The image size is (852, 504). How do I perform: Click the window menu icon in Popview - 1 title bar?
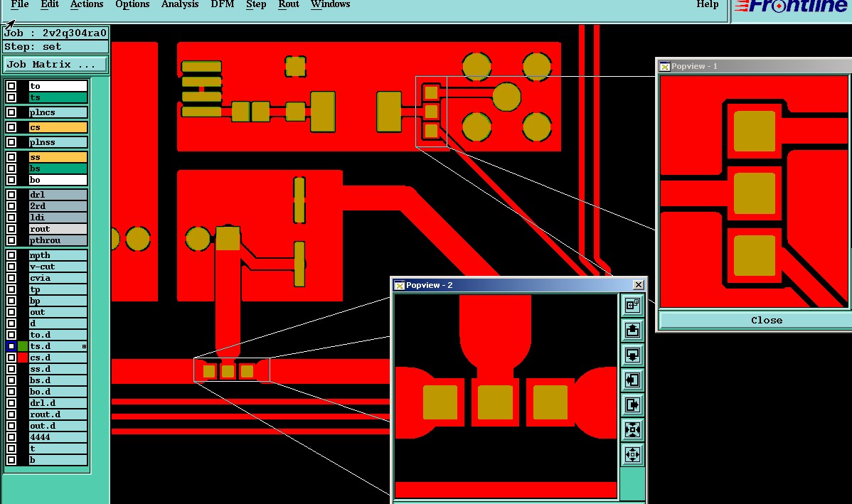[664, 66]
